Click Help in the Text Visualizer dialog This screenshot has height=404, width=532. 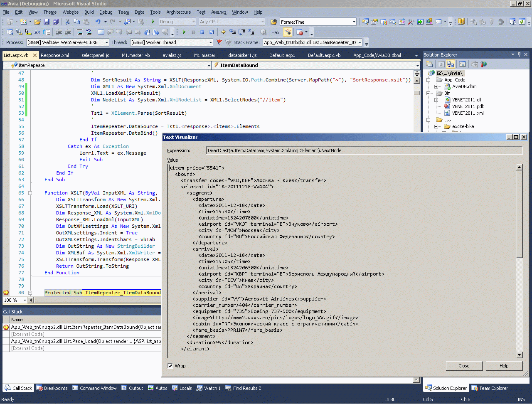click(x=504, y=366)
